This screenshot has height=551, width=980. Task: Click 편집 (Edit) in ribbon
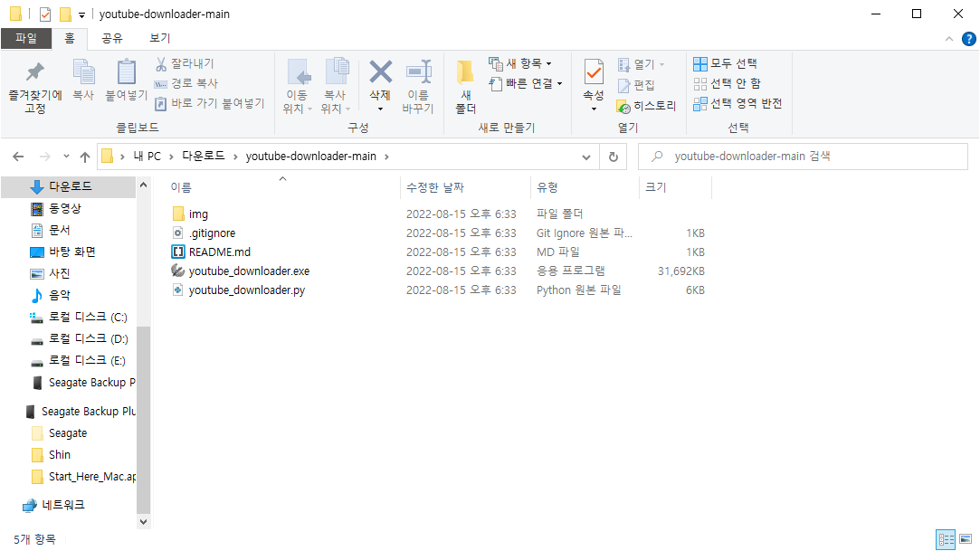click(636, 85)
